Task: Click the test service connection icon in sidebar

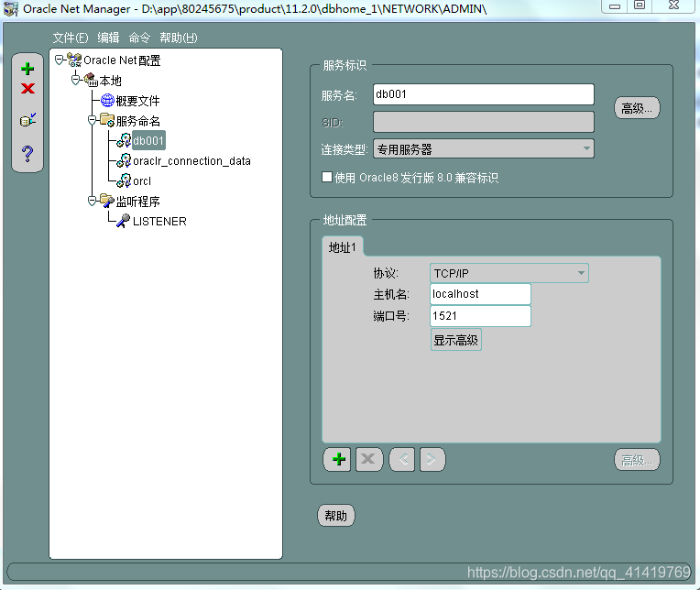Action: [x=27, y=120]
